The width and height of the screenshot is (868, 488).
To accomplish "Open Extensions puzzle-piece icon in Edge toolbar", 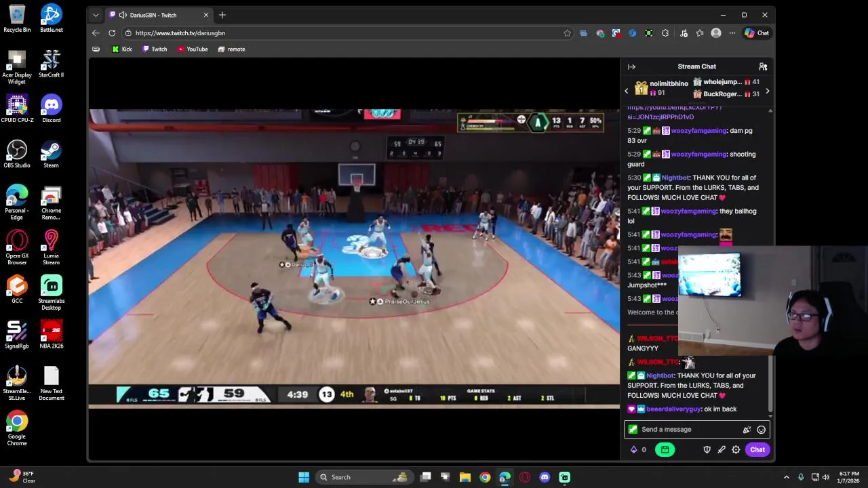I will [665, 33].
